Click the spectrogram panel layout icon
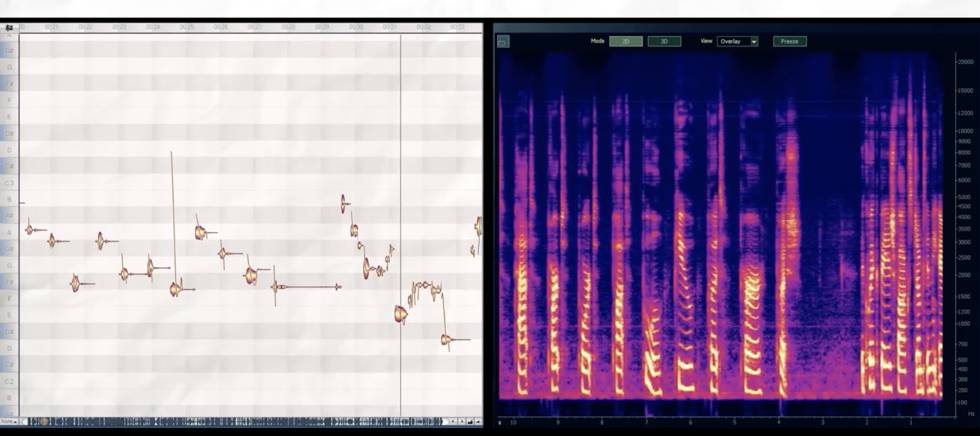This screenshot has width=980, height=436. click(x=503, y=41)
